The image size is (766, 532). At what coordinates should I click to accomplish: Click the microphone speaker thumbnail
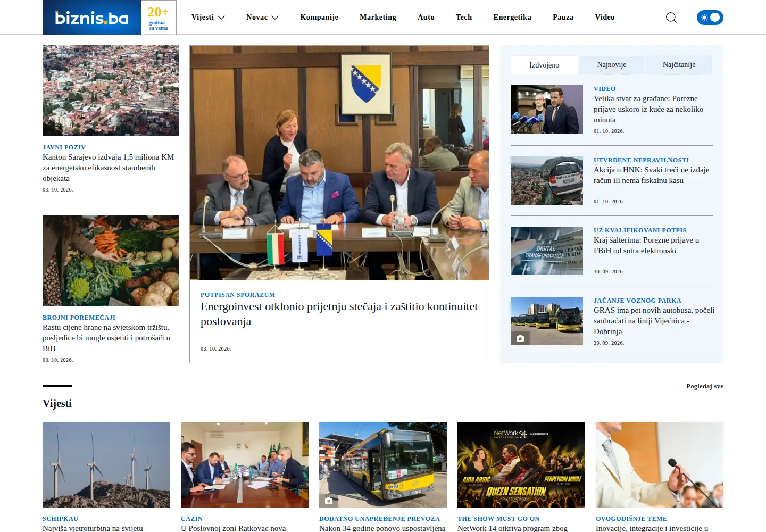(660, 464)
